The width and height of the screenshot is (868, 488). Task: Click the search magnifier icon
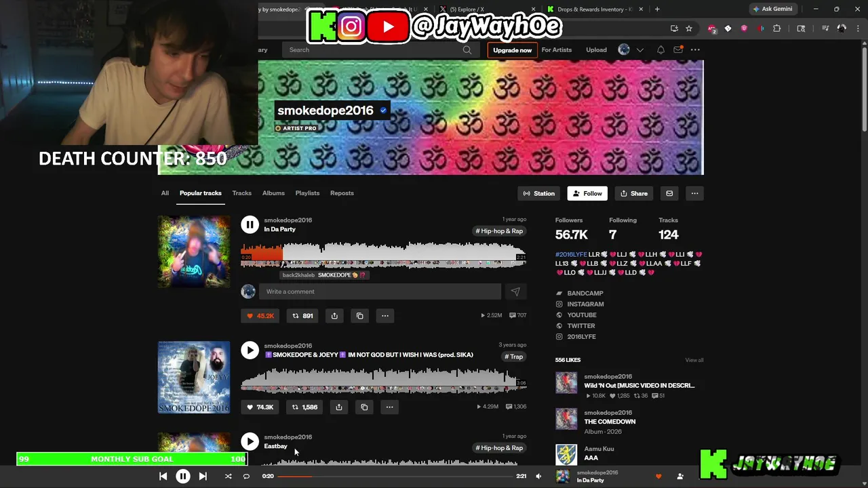[x=467, y=49]
